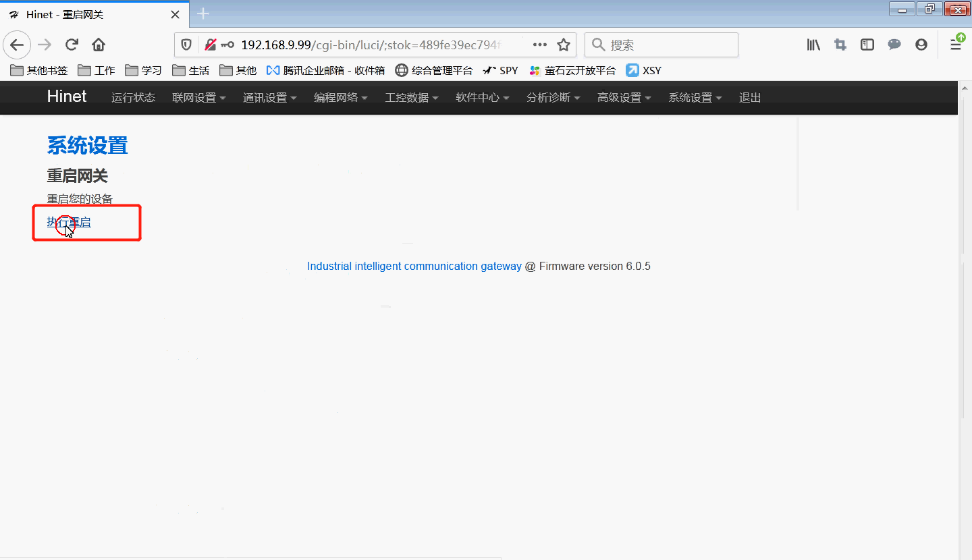Select 运行状态 in the navigation bar
This screenshot has width=972, height=560.
point(133,97)
